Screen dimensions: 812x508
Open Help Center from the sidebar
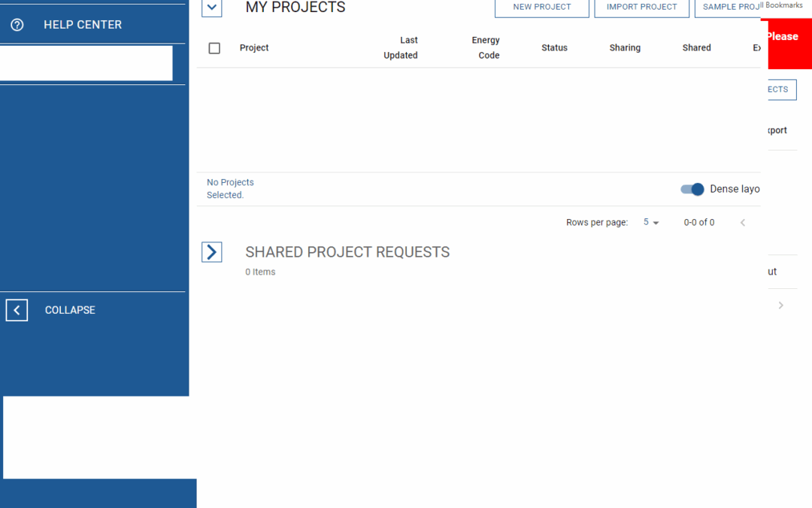click(x=83, y=25)
